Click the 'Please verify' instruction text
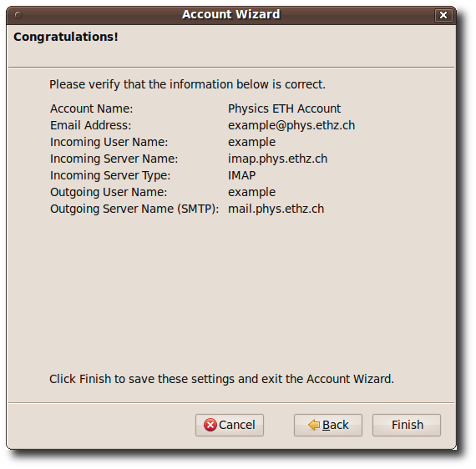The height and width of the screenshot is (469, 476). click(x=187, y=84)
